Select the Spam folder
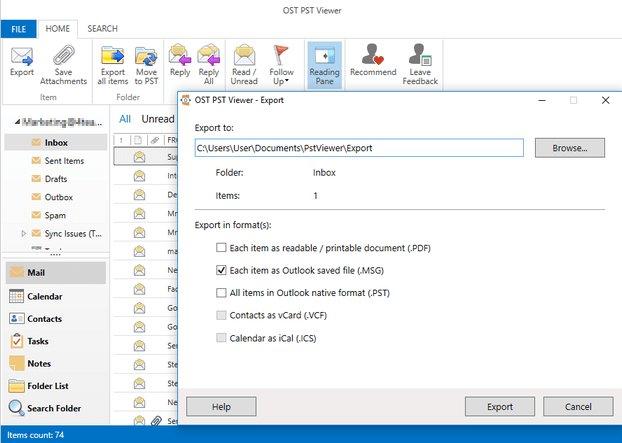The image size is (622, 443). 55,215
